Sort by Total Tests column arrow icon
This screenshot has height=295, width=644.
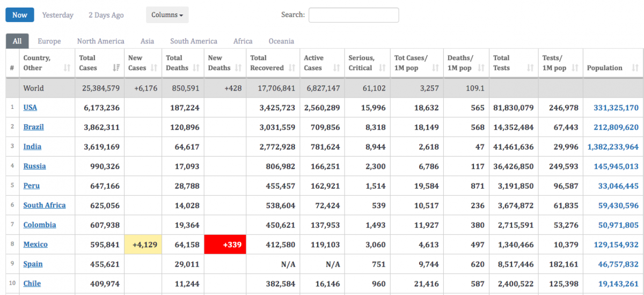[530, 68]
